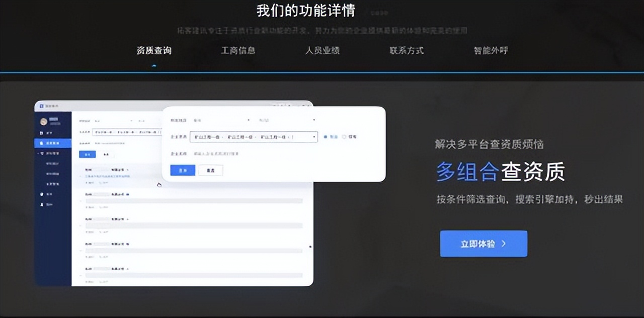Select the user avatar in the sidebar
644x318 pixels.
44,120
